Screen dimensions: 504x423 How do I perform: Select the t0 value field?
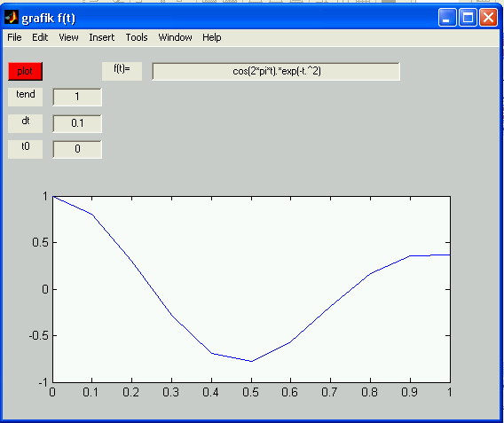(x=77, y=149)
